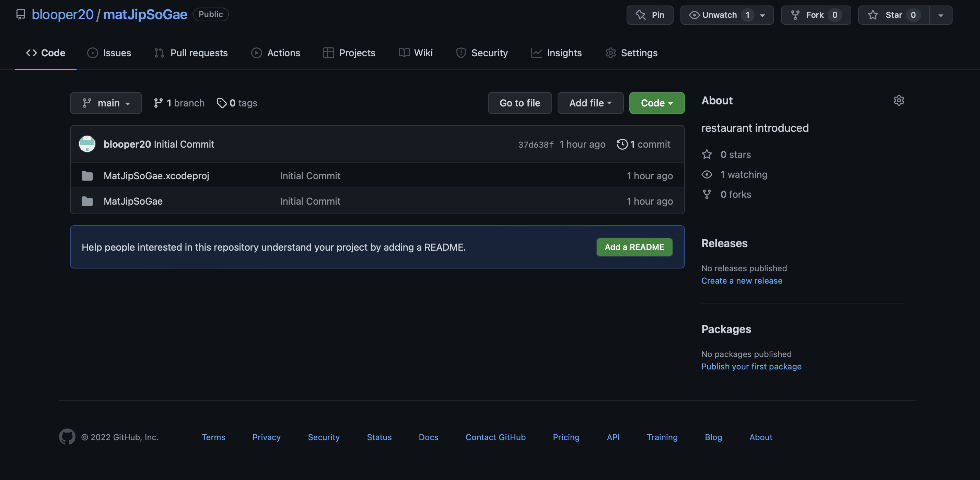Star the repository with the Star button
Image resolution: width=980 pixels, height=480 pixels.
click(894, 15)
